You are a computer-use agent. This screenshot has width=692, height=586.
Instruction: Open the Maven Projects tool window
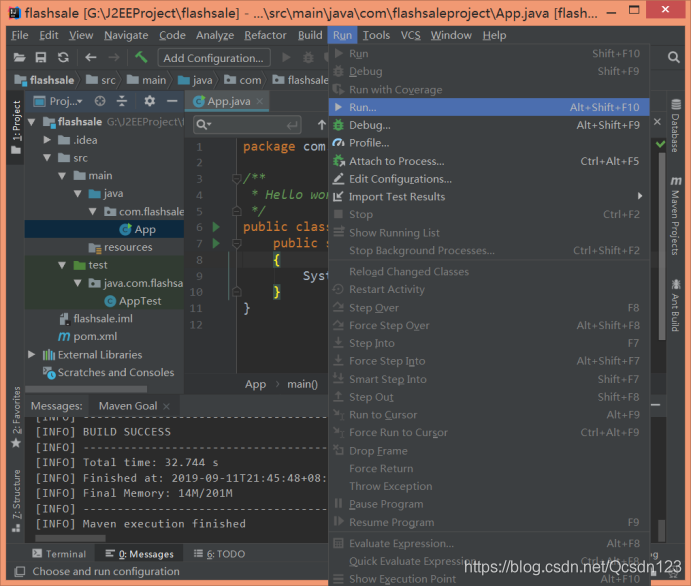[x=675, y=216]
